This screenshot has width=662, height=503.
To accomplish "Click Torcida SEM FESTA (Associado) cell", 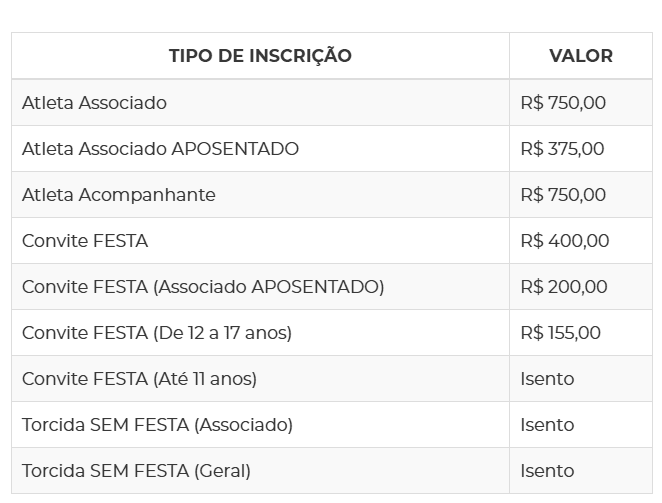I will pyautogui.click(x=157, y=425).
